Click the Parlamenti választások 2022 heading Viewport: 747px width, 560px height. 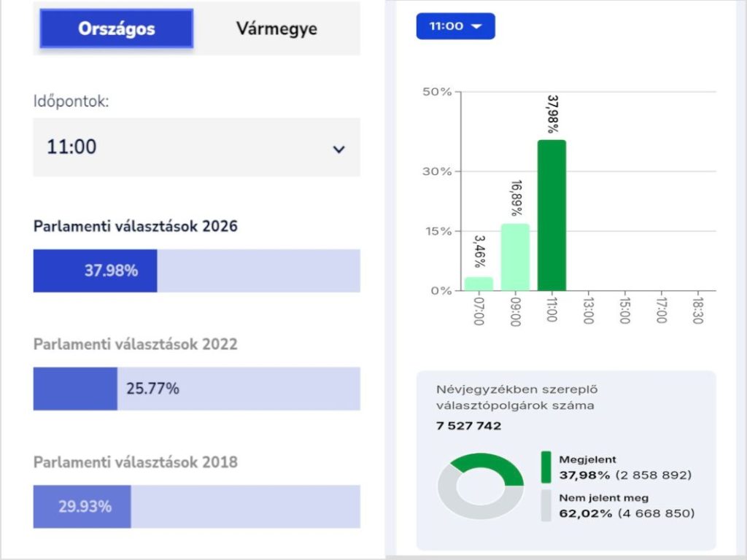pos(136,344)
